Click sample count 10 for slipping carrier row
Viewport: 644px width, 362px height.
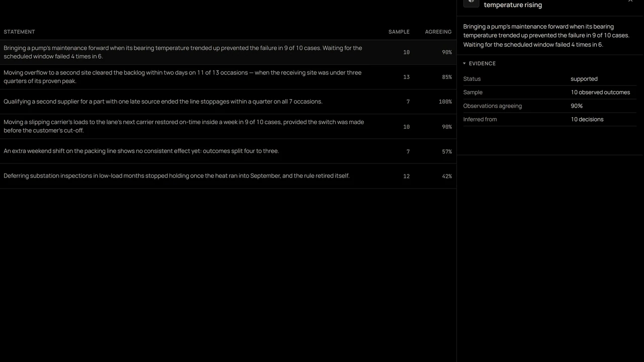[x=407, y=127]
